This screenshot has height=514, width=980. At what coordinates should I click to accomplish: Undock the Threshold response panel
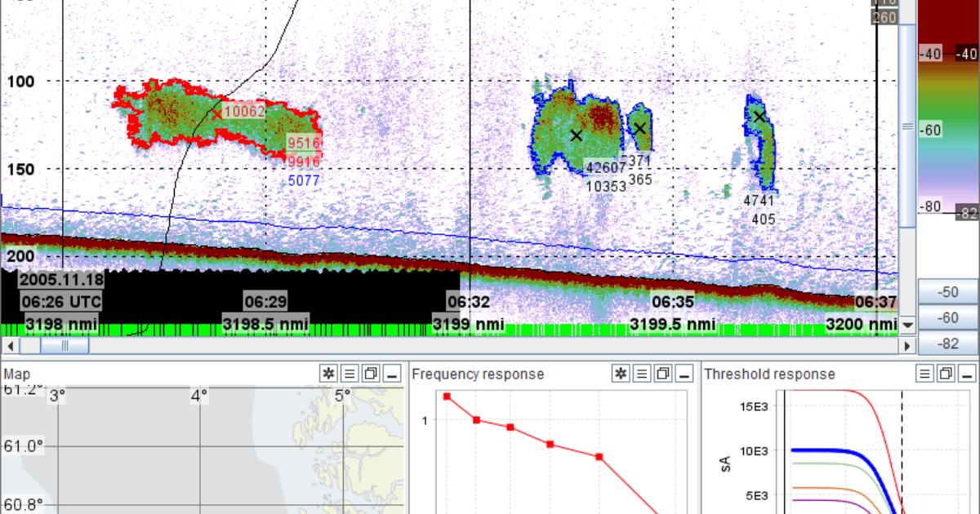946,374
